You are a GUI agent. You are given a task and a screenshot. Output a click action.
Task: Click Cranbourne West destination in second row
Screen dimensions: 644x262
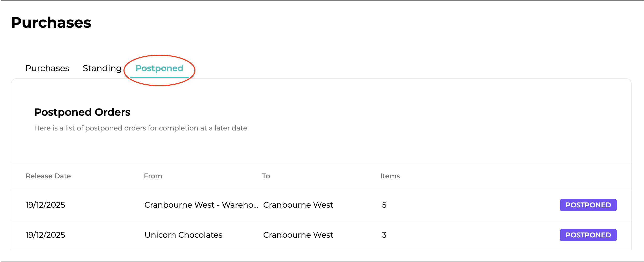[x=298, y=235]
